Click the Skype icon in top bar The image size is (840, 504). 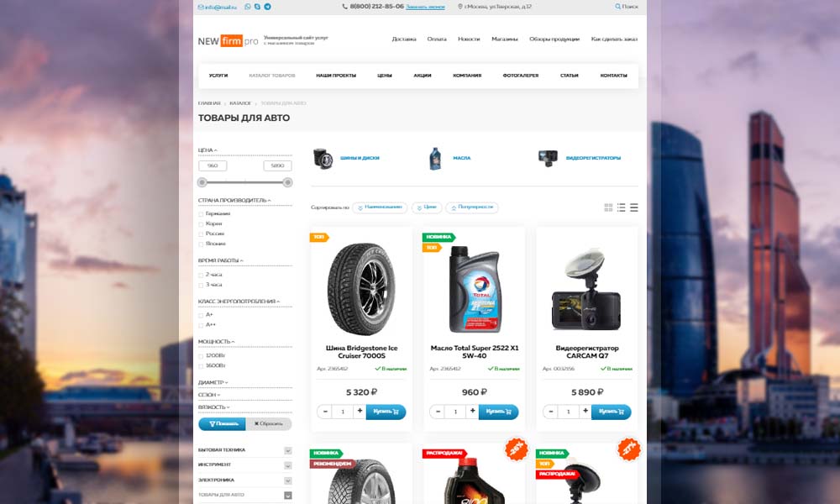[x=258, y=7]
